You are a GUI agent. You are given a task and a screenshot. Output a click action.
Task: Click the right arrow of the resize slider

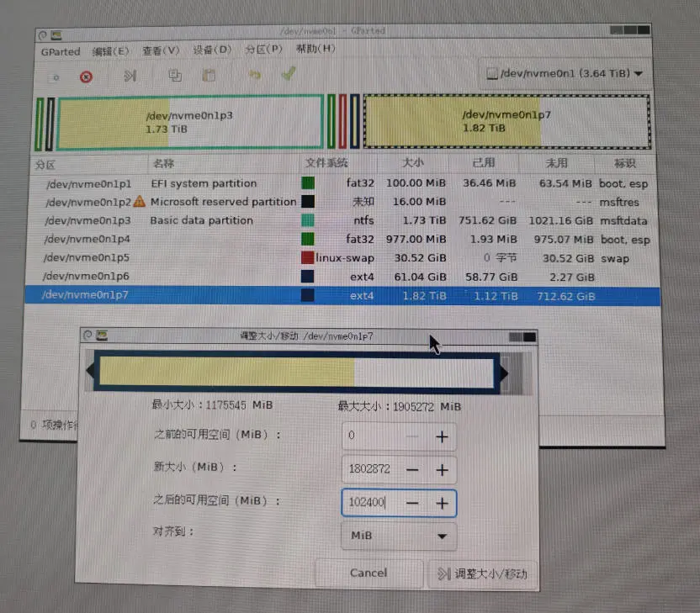pyautogui.click(x=502, y=372)
